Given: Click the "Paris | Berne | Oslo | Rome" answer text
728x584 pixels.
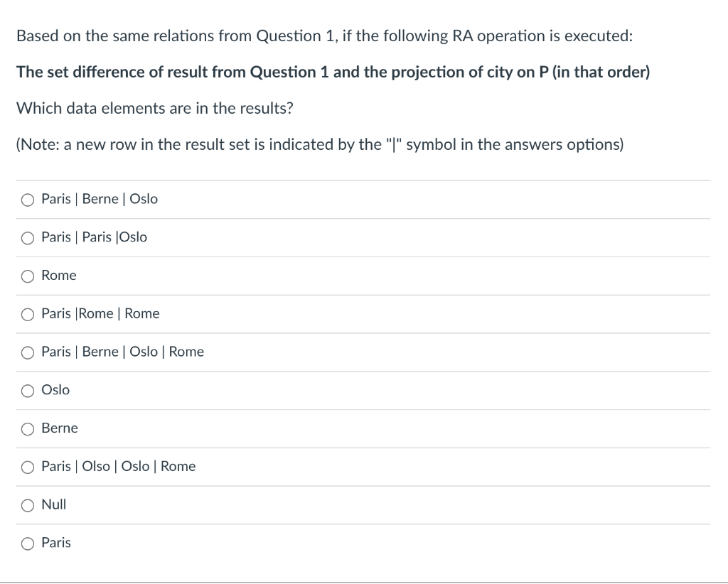Looking at the screenshot, I should 122,352.
